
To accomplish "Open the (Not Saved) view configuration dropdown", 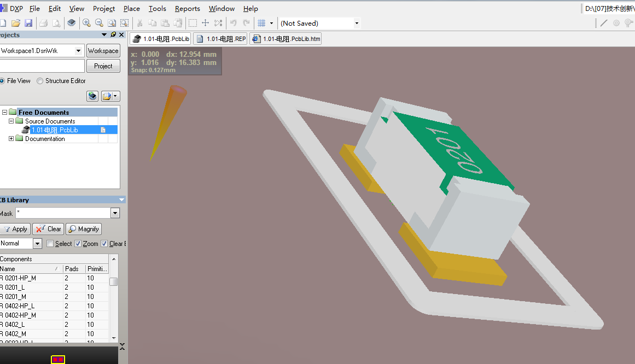I will [357, 23].
